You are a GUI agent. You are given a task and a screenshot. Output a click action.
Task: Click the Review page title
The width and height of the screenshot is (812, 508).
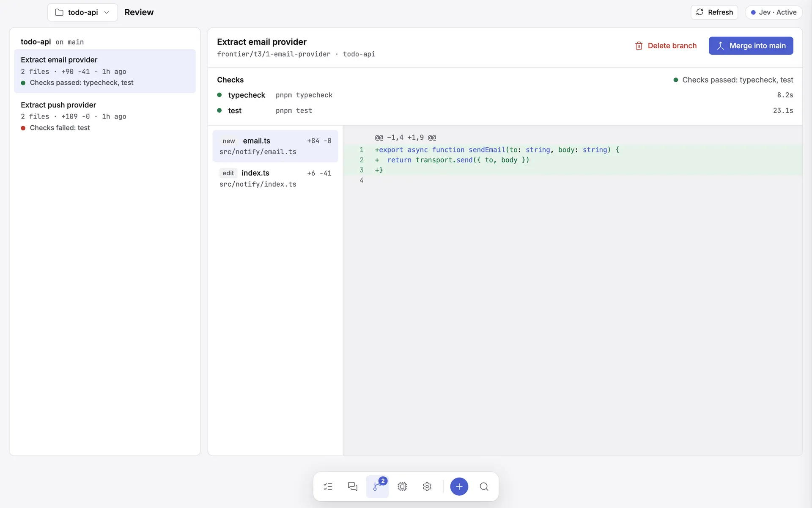139,12
